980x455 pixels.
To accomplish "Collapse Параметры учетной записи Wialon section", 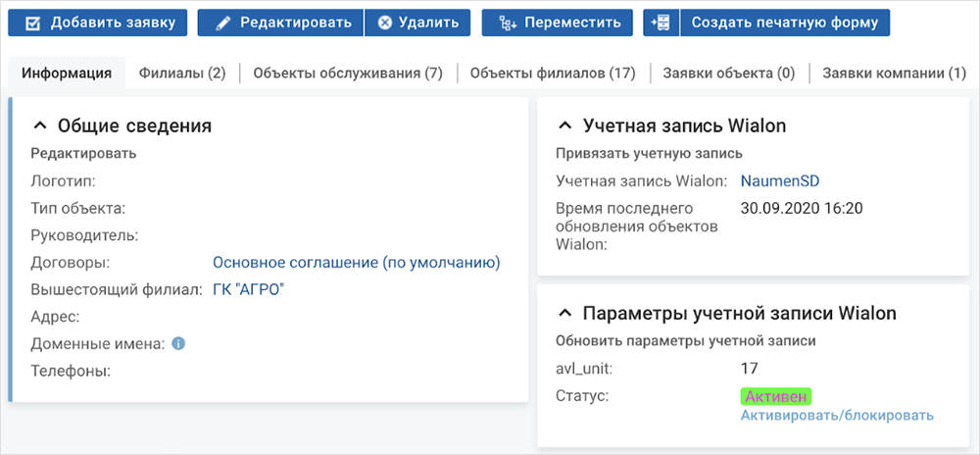I will [564, 314].
